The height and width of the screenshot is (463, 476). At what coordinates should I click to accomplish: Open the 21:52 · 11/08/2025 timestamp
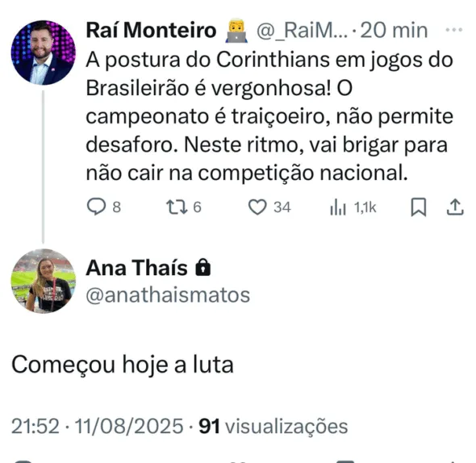tap(97, 426)
